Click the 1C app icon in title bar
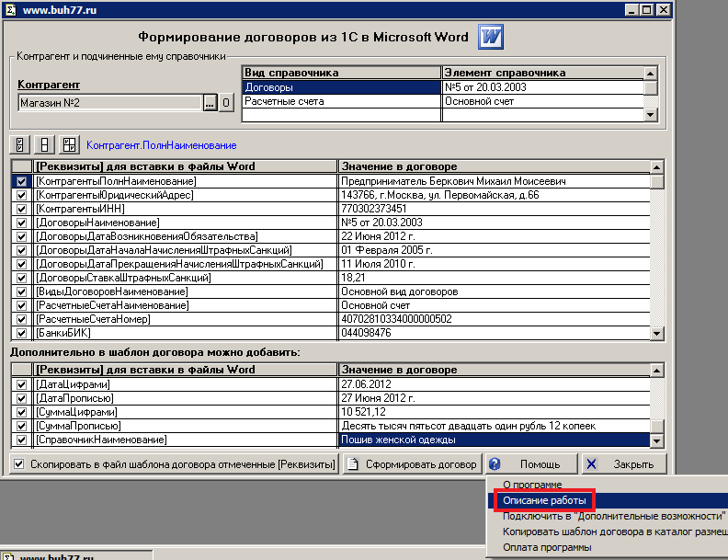728x560 pixels. click(10, 9)
